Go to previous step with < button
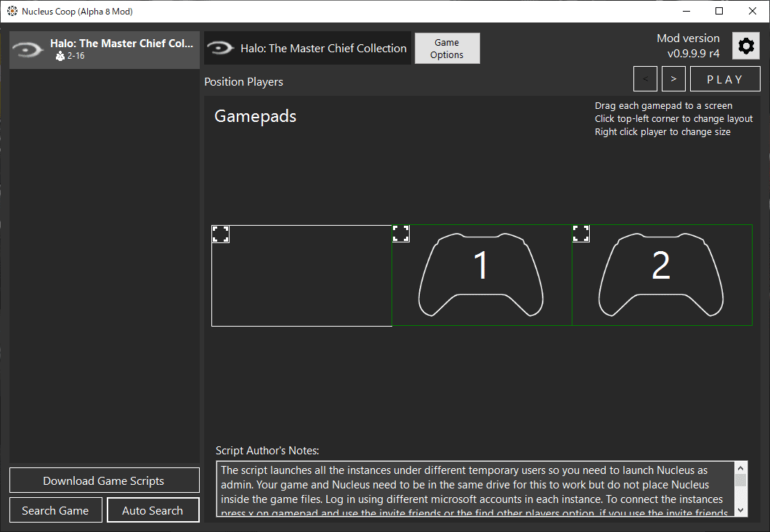This screenshot has height=532, width=770. (645, 80)
